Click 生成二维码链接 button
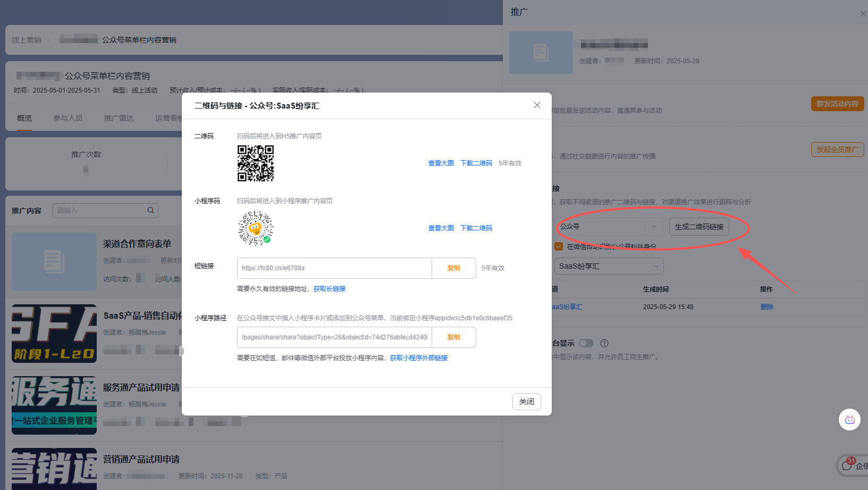 [x=699, y=227]
